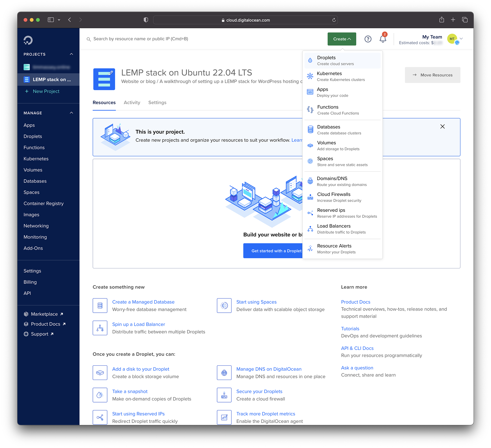
Task: Open the browser sidebar options chevron
Action: (59, 20)
